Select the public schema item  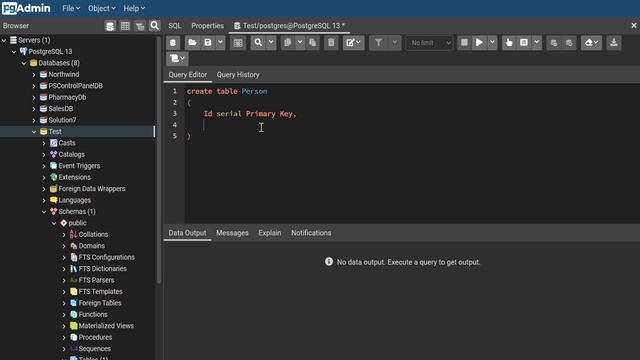click(x=77, y=223)
